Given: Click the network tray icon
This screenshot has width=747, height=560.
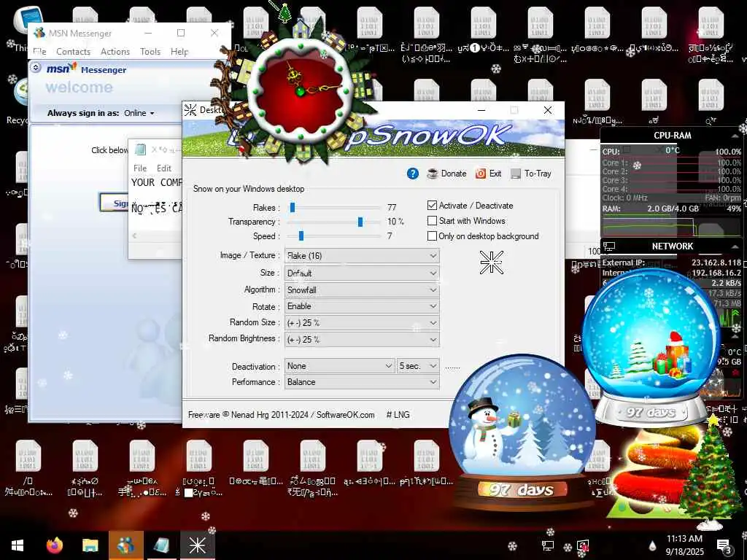Looking at the screenshot, I should pyautogui.click(x=548, y=545).
